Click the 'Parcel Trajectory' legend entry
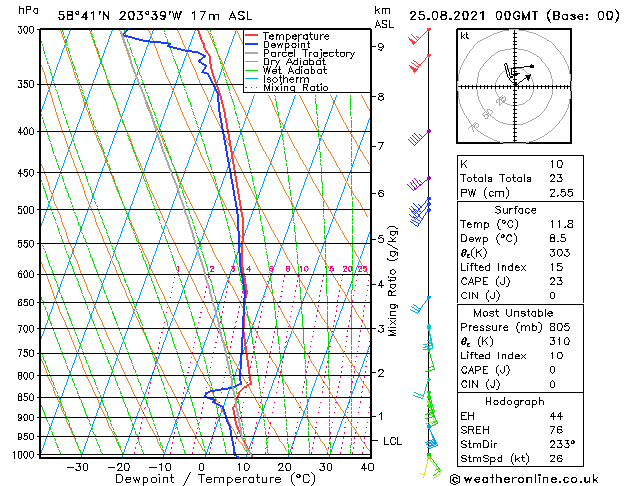629x486 pixels. (x=309, y=53)
